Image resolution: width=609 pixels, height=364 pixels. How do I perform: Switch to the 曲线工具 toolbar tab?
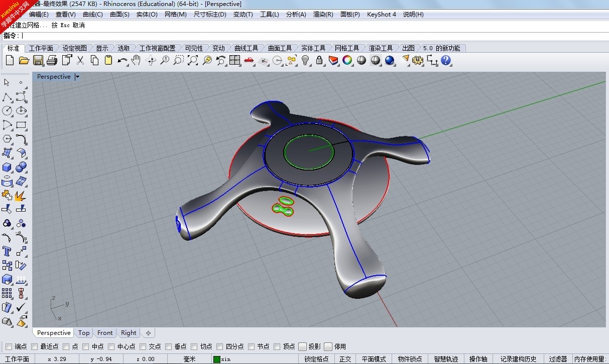click(x=246, y=48)
